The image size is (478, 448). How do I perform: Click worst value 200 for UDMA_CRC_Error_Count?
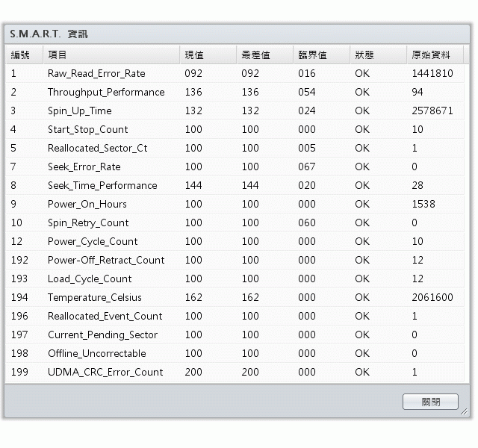pos(250,372)
